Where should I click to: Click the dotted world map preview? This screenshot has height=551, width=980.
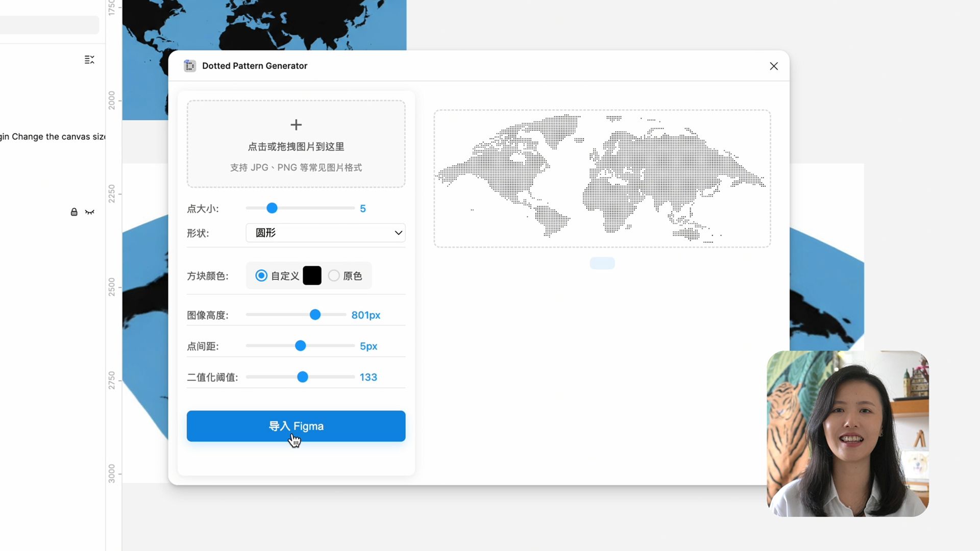tap(602, 179)
